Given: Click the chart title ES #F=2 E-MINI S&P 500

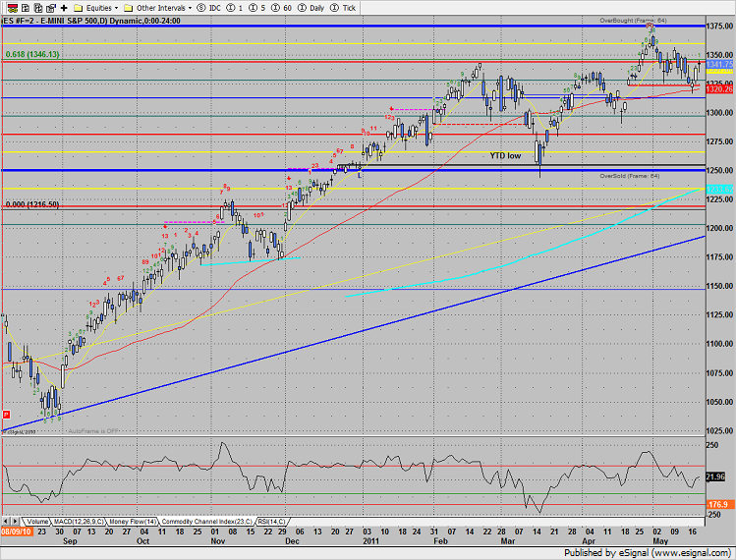Looking at the screenshot, I should click(x=90, y=21).
